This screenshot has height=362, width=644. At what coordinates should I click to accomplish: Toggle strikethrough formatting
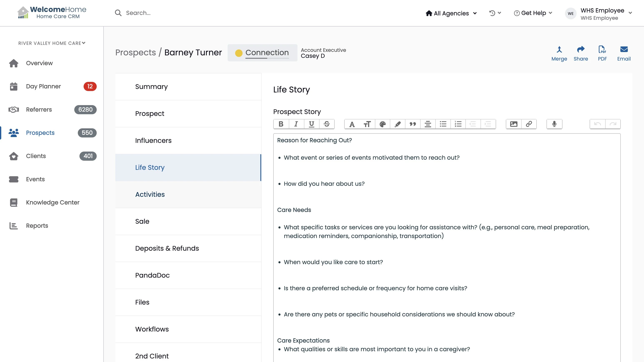tap(327, 124)
